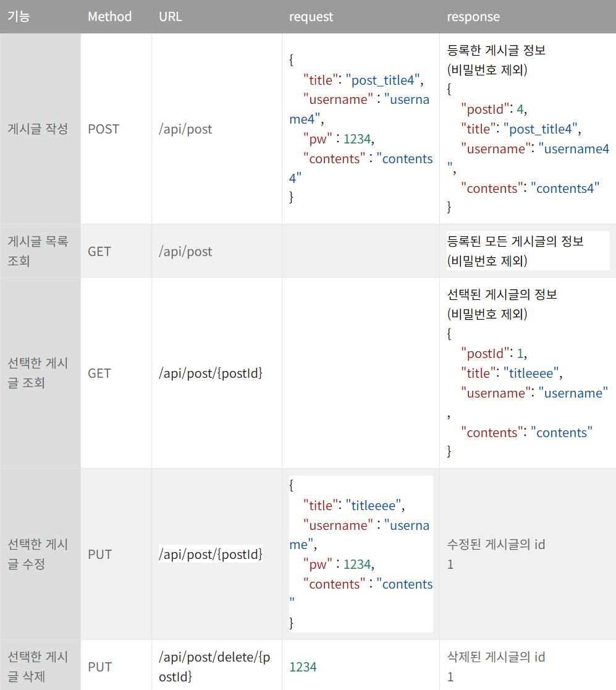Select the 게시글 작성 row label
The width and height of the screenshot is (616, 690).
(37, 129)
